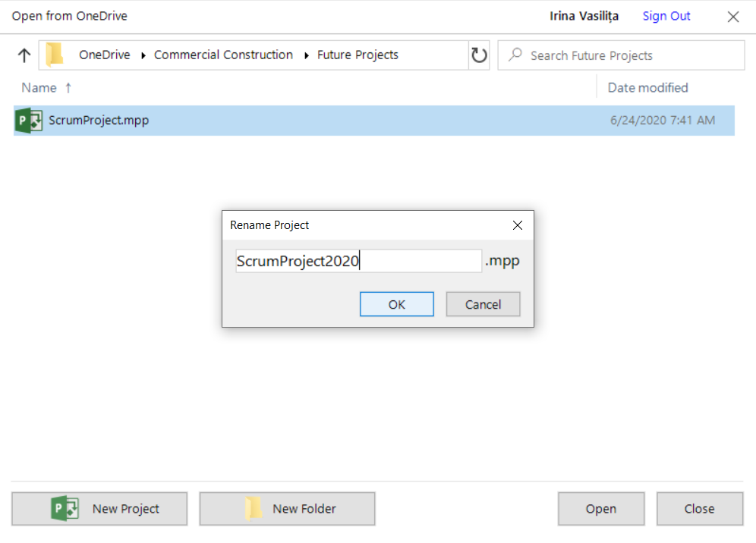
Task: Click the up arrow to navigate up
Action: [x=24, y=55]
